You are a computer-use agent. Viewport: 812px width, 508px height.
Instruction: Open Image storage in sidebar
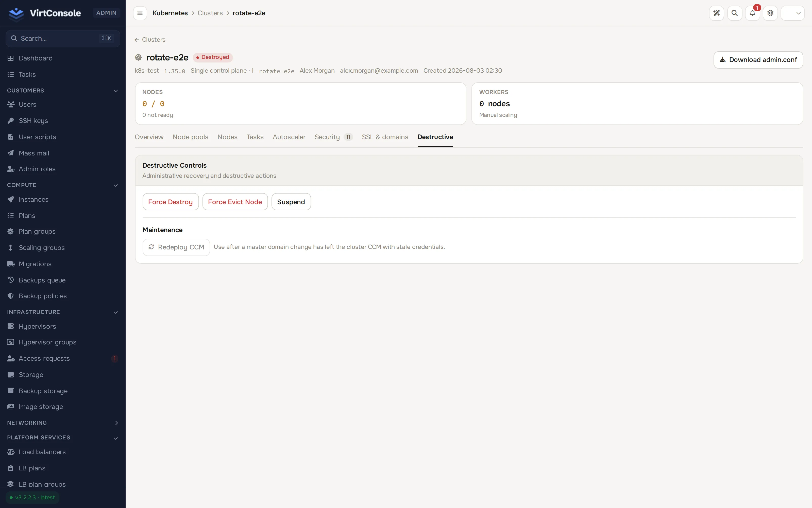point(63,407)
